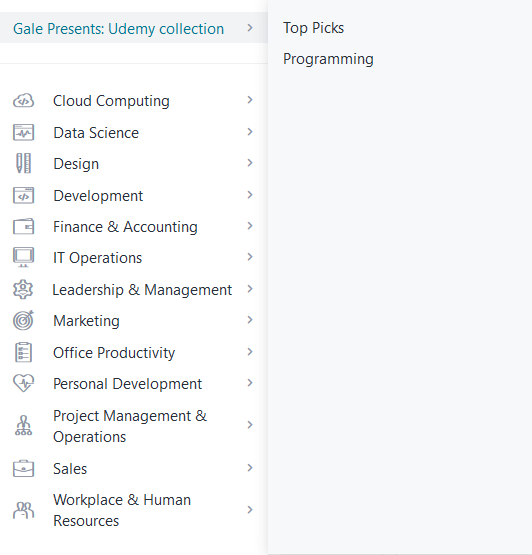Select the Personal Development category label
The width and height of the screenshot is (532, 555).
coord(127,384)
